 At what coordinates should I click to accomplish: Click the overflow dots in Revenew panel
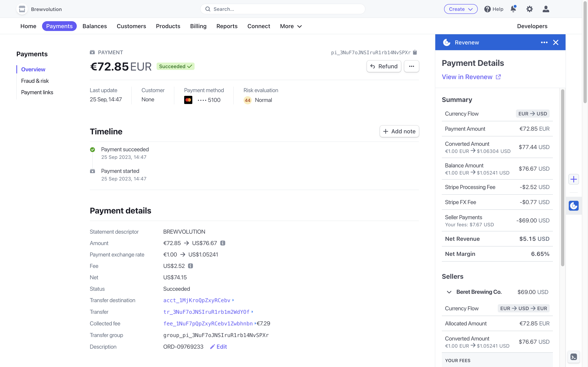pyautogui.click(x=544, y=42)
